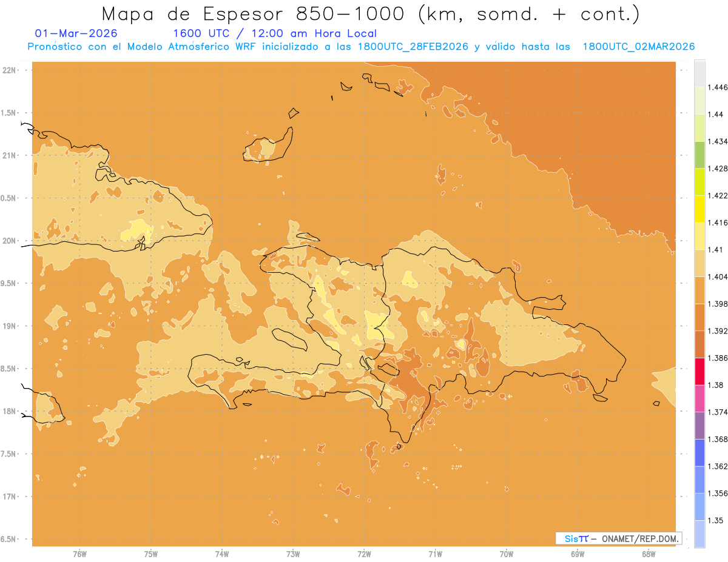Click the latitude label '20N'
728x562 pixels.
click(8, 241)
